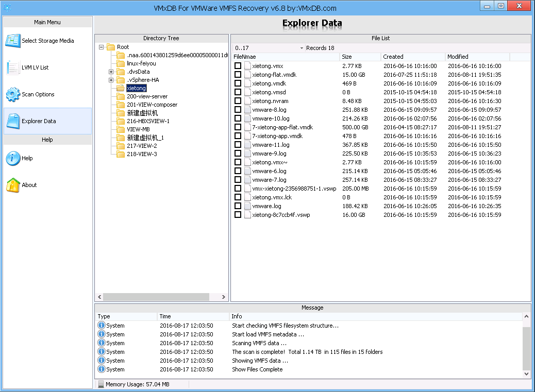Image resolution: width=535 pixels, height=392 pixels.
Task: Open Select Storage Media icon
Action: coord(13,41)
